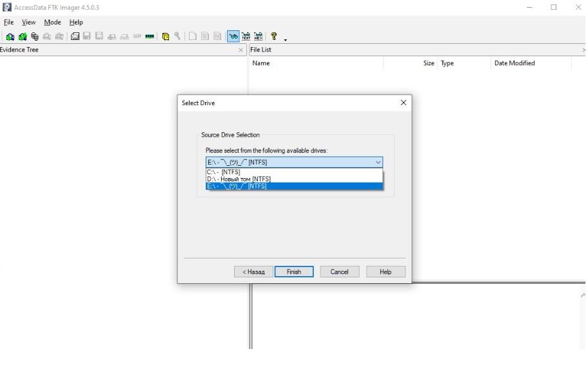Viewport: 588px width, 369px height.
Task: Click the Add Evidence Item toolbar icon
Action: point(10,36)
